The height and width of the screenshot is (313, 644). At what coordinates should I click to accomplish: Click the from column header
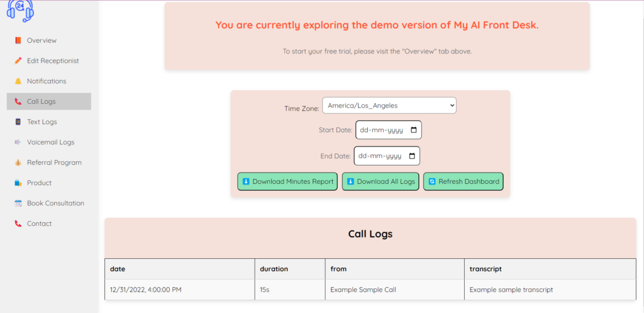point(395,269)
